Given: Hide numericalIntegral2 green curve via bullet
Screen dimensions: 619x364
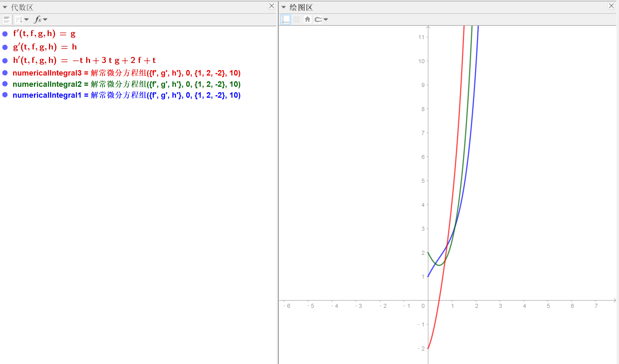Looking at the screenshot, I should (5, 84).
